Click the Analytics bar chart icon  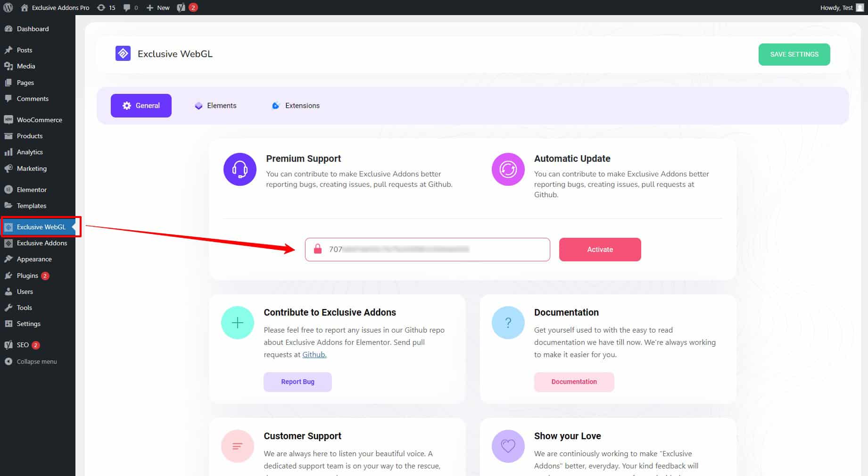[8, 152]
